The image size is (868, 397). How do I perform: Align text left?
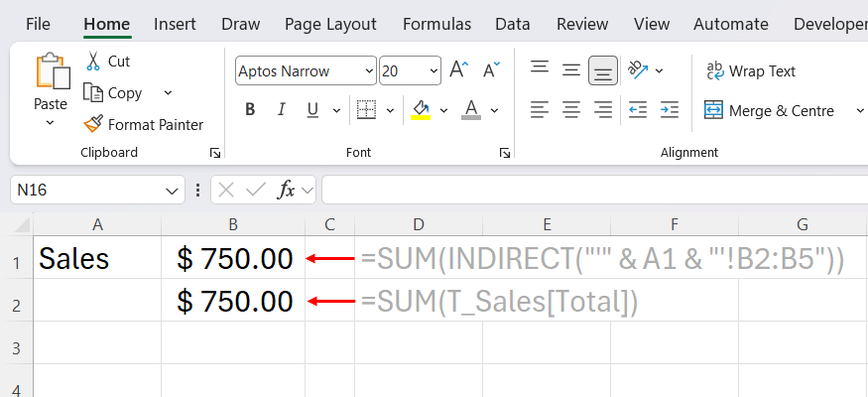pos(540,110)
